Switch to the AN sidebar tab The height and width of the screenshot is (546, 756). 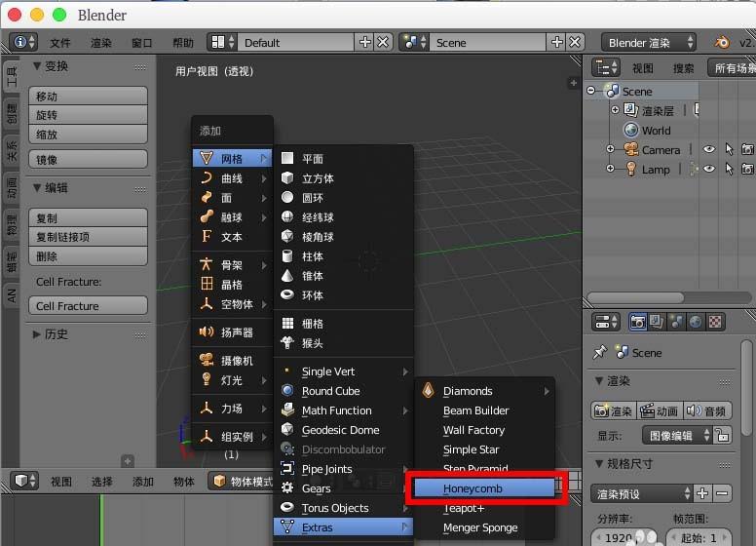[x=11, y=294]
